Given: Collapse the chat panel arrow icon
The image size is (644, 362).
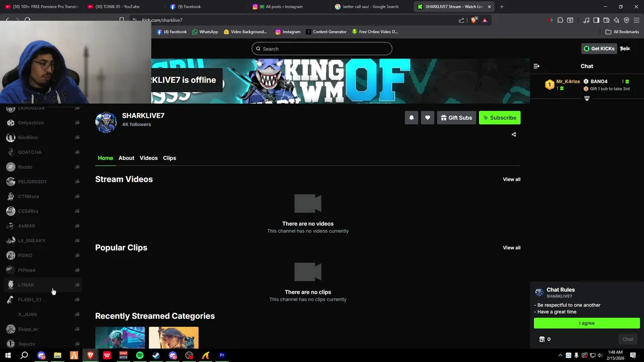Looking at the screenshot, I should coord(536,66).
